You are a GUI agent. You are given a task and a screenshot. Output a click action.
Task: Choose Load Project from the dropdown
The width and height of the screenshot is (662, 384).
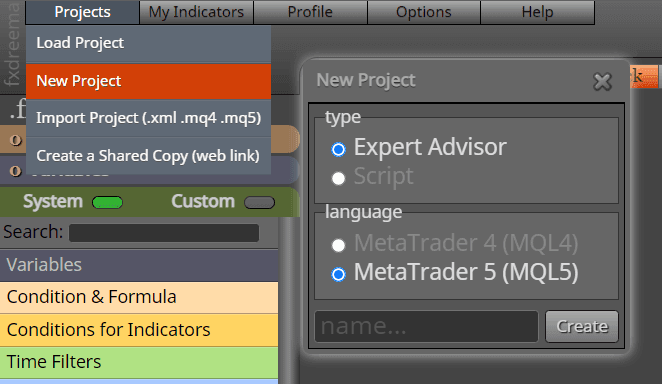point(148,43)
